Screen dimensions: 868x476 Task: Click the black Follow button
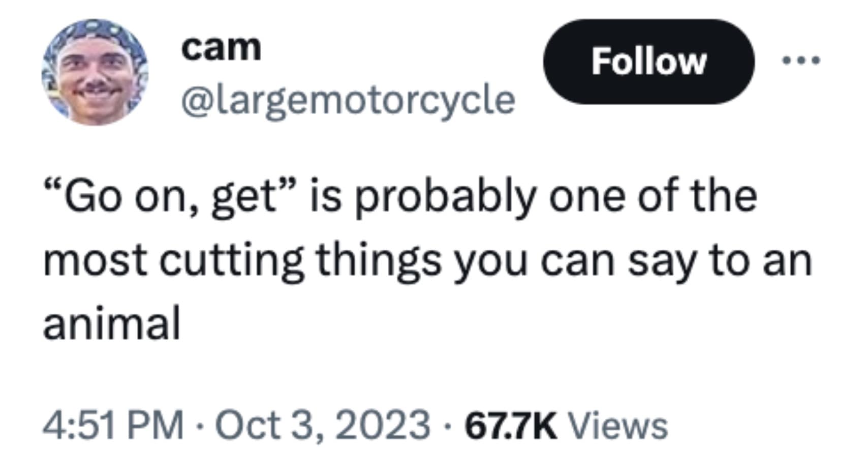point(648,62)
